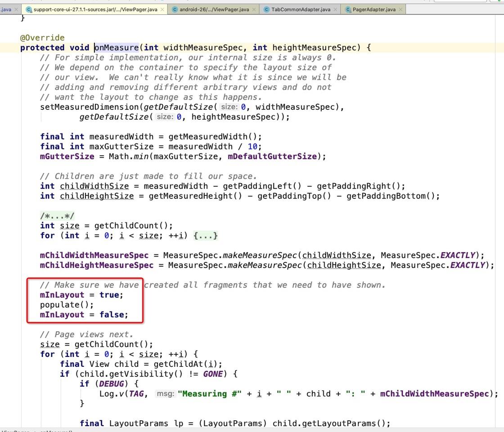Close the TabCommonAdapter.java tab
The height and width of the screenshot is (432, 504).
coord(335,9)
